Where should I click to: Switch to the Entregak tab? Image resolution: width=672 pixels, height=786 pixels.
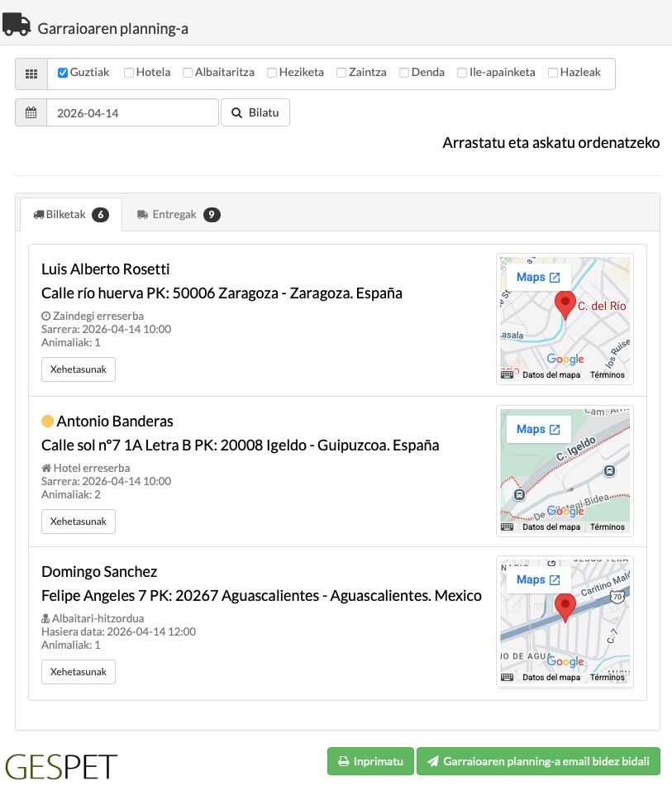pyautogui.click(x=179, y=215)
